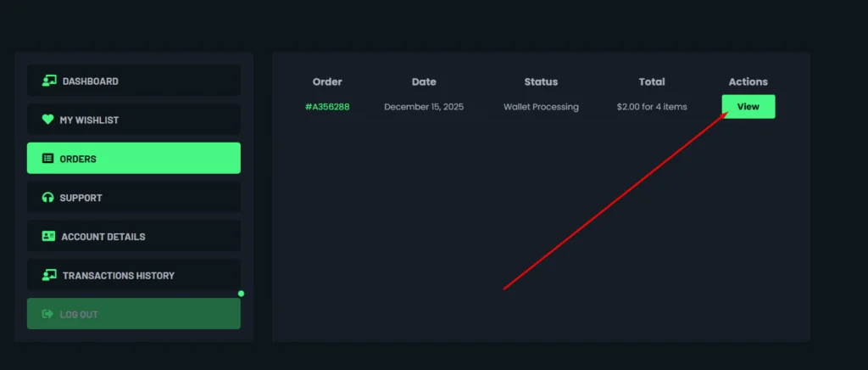Click the Wallet Processing status text
This screenshot has width=868, height=370.
(541, 107)
